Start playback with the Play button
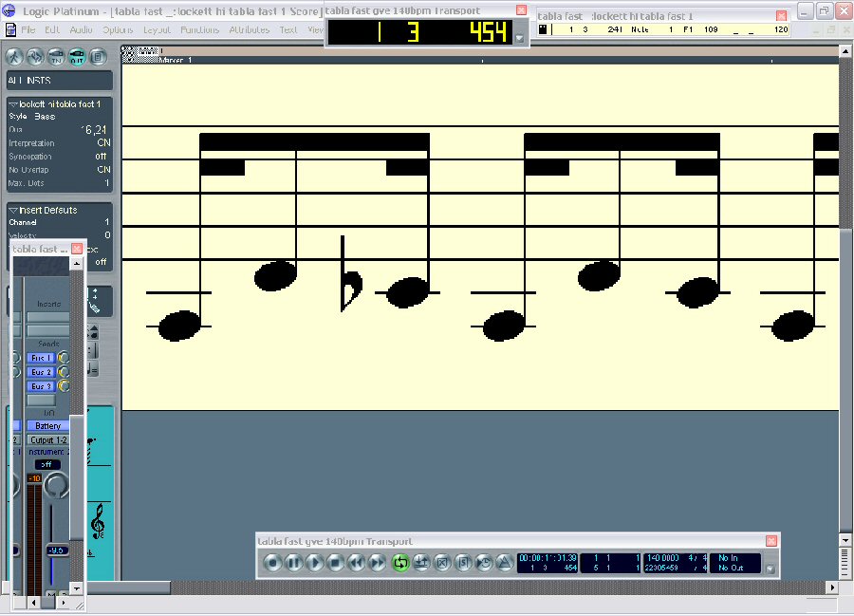Viewport: 854px width, 616px height. tap(315, 563)
